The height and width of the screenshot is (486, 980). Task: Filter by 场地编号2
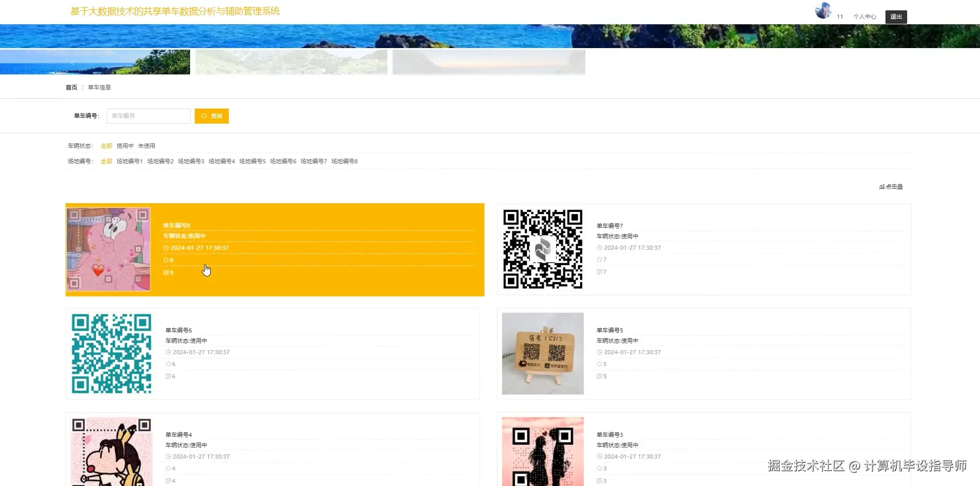pos(160,161)
